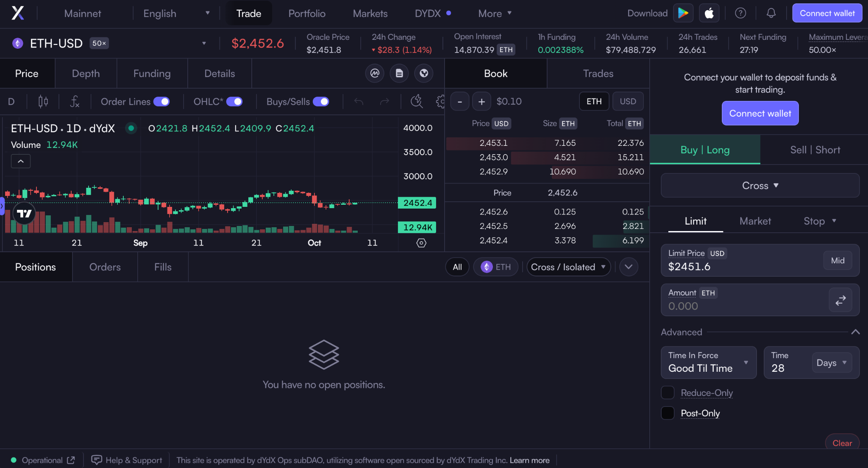Go to the Portfolio page
This screenshot has height=468, width=868.
307,13
